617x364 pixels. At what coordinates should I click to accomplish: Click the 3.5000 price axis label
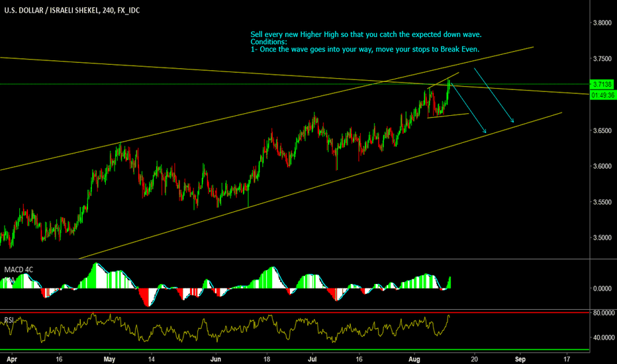(x=602, y=238)
